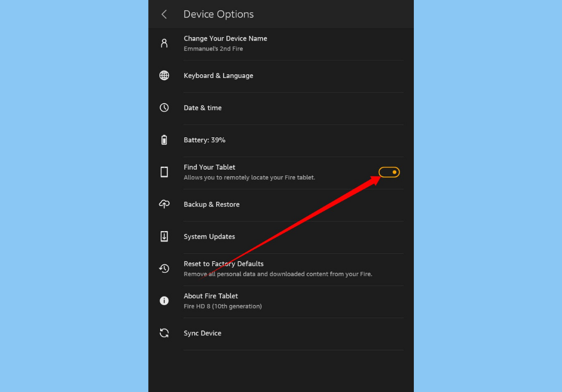Click the cloud upload icon for Backup & Restore

click(x=164, y=204)
